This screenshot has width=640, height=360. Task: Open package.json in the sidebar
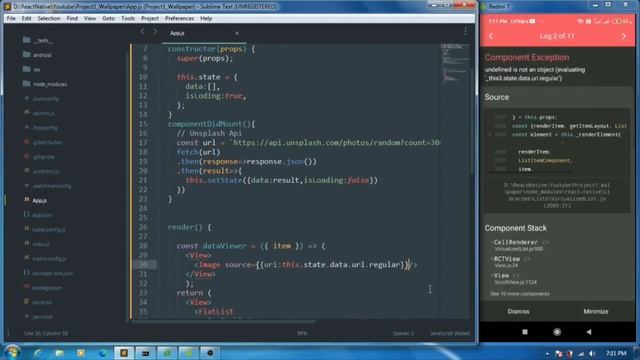click(47, 288)
